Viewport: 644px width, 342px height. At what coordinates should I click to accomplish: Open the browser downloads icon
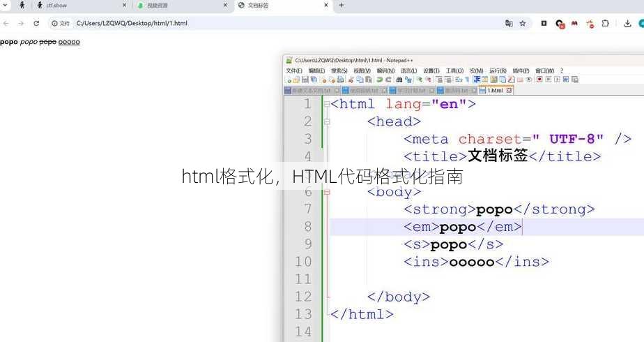627,24
